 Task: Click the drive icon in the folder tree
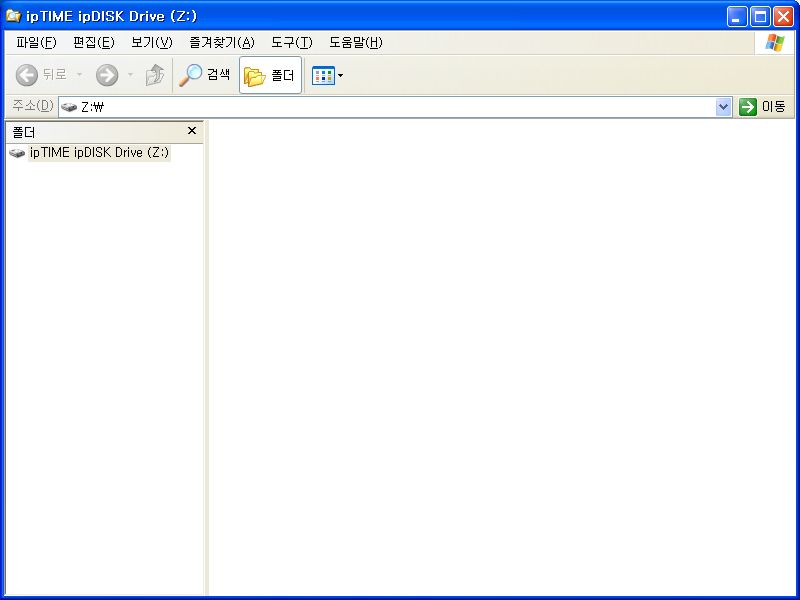pos(17,153)
